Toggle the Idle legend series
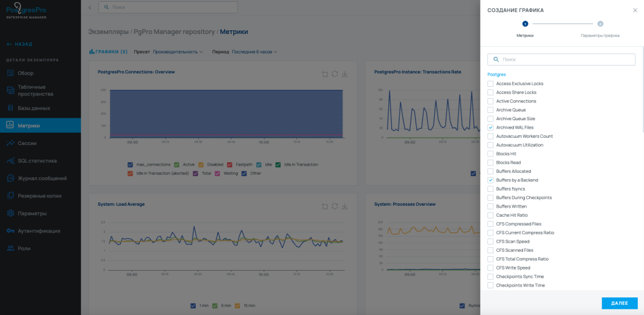 click(x=259, y=164)
